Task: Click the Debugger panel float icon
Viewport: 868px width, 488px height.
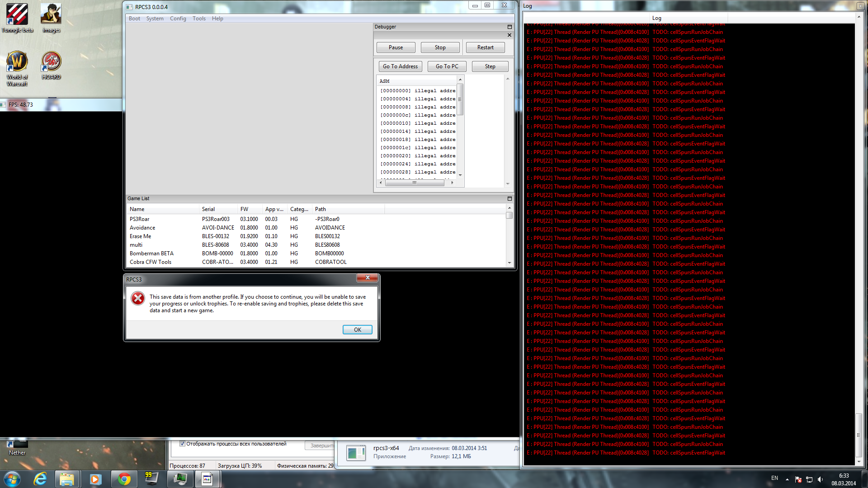Action: [509, 27]
